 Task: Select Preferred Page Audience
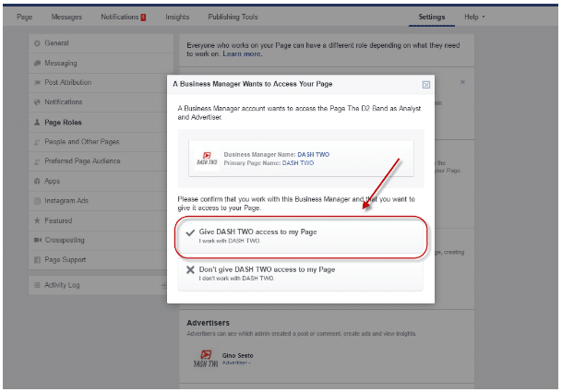coord(101,161)
